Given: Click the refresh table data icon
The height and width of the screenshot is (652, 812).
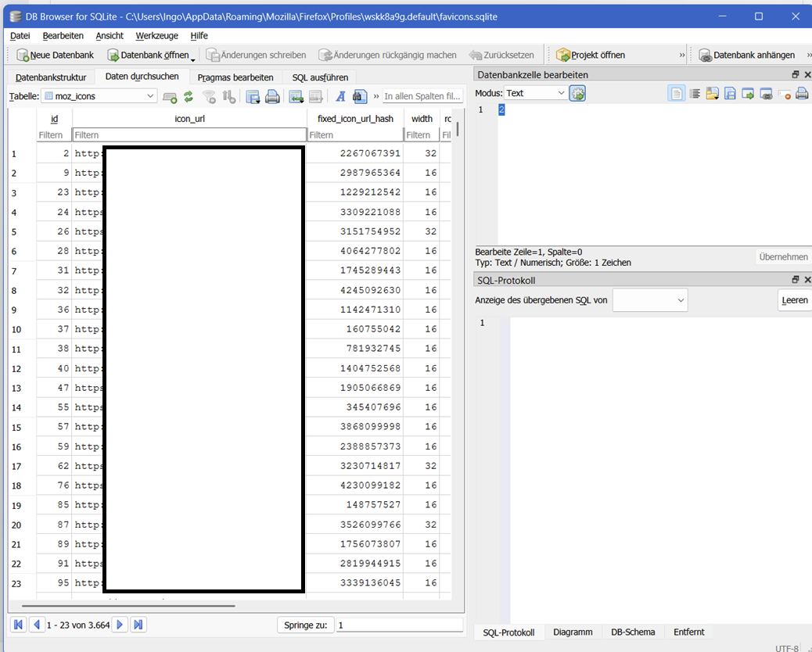Looking at the screenshot, I should click(189, 96).
